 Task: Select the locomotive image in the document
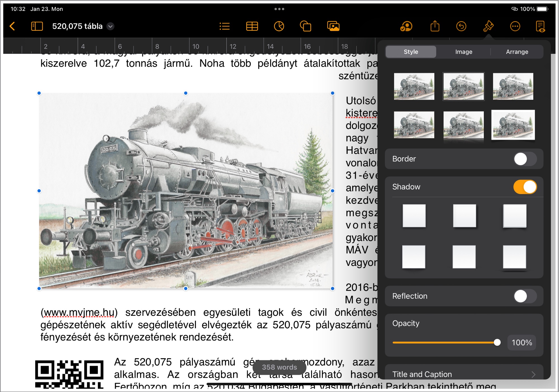click(x=186, y=191)
